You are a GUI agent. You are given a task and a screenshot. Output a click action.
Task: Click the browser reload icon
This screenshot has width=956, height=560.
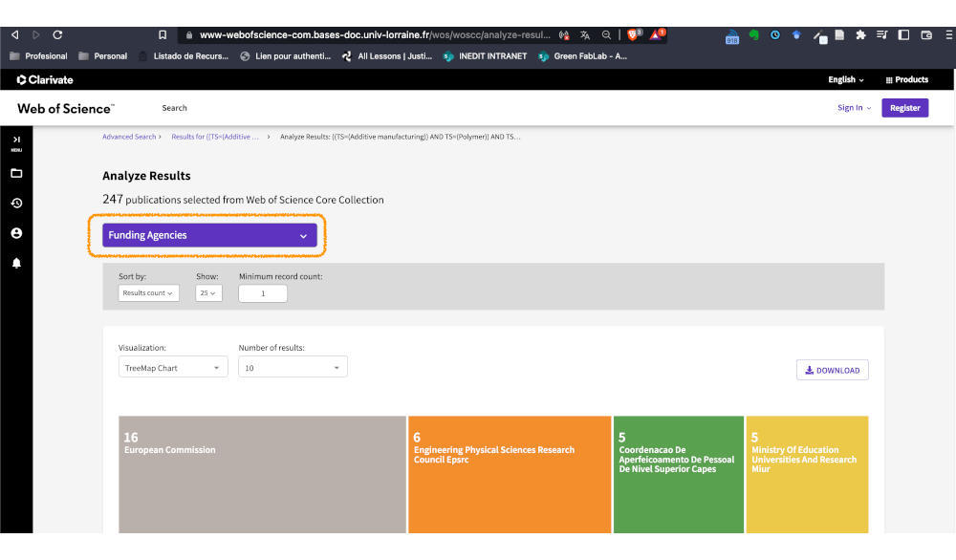point(57,35)
